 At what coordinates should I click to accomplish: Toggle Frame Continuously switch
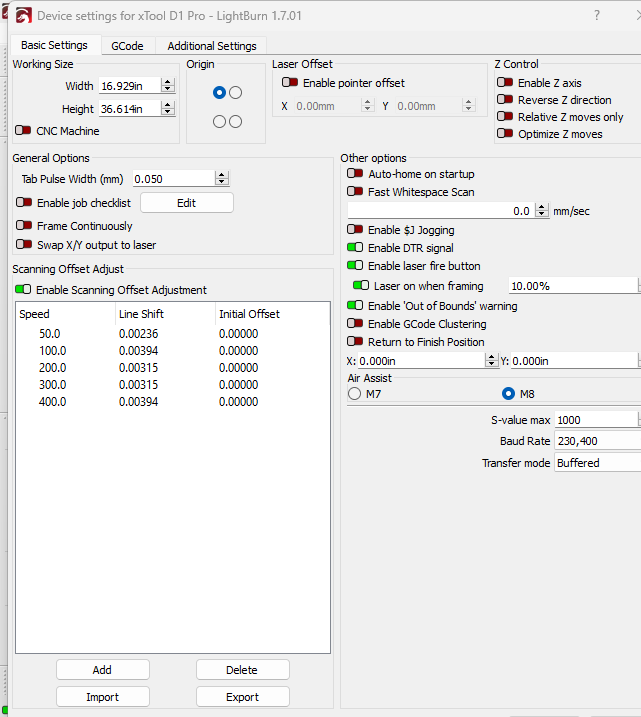pyautogui.click(x=24, y=225)
